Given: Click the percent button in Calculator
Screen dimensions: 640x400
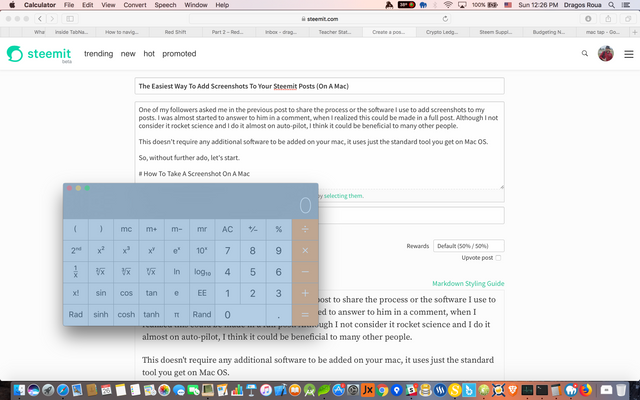Looking at the screenshot, I should tap(278, 229).
